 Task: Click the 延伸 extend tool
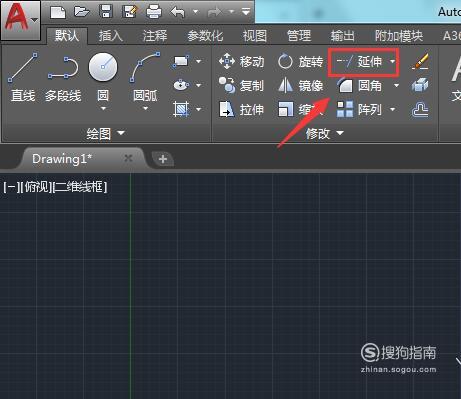pyautogui.click(x=359, y=62)
